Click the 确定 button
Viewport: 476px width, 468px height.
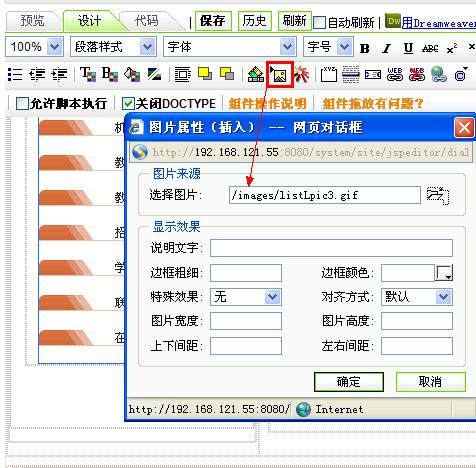click(349, 382)
